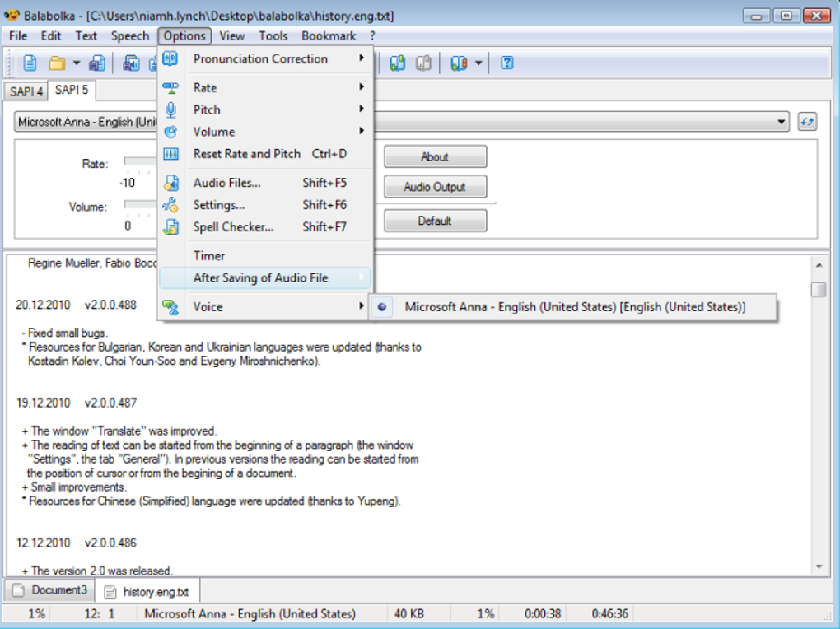
Task: Open the Bookmark menu
Action: (329, 36)
